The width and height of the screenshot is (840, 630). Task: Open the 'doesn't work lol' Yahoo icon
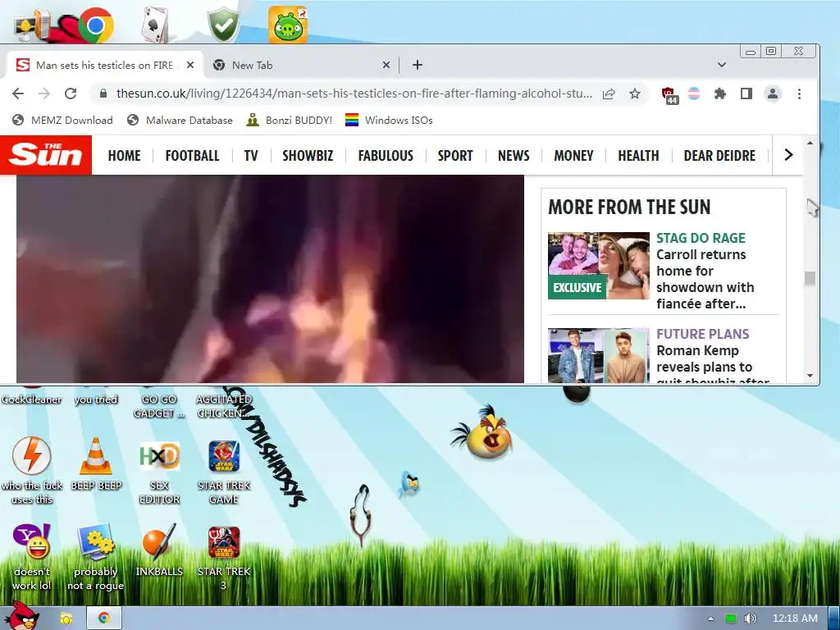[32, 557]
